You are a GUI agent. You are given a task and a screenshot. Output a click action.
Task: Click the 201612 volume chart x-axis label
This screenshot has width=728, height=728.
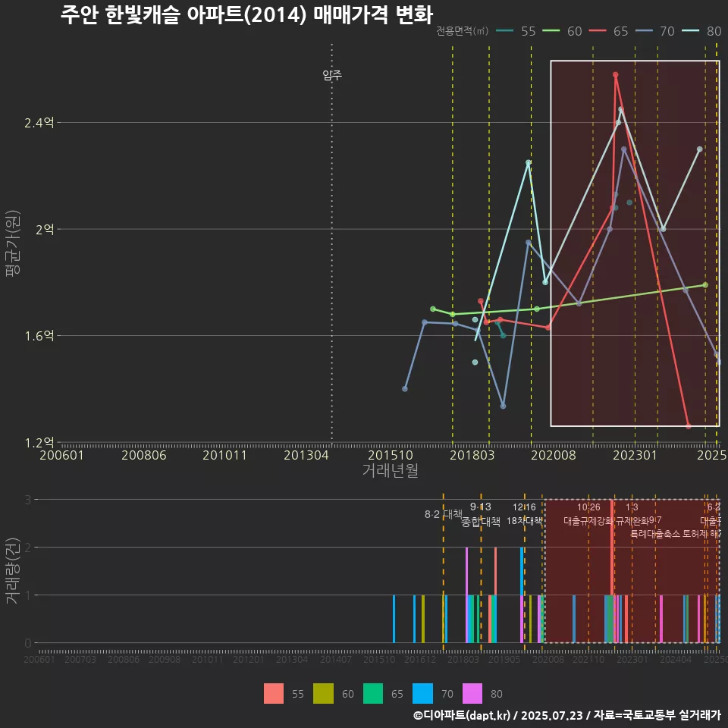point(419,659)
